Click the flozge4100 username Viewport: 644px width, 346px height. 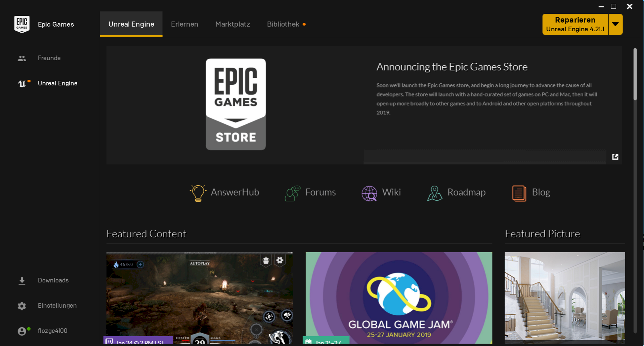click(52, 331)
